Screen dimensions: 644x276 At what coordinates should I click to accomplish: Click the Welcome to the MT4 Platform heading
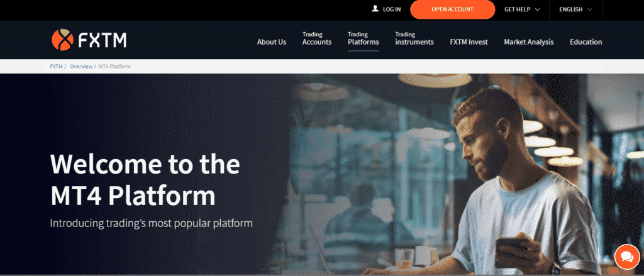coord(145,180)
